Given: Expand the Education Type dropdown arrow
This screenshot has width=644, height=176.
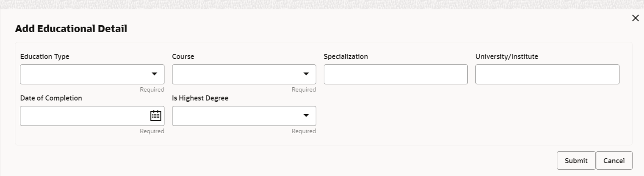Looking at the screenshot, I should click(155, 74).
